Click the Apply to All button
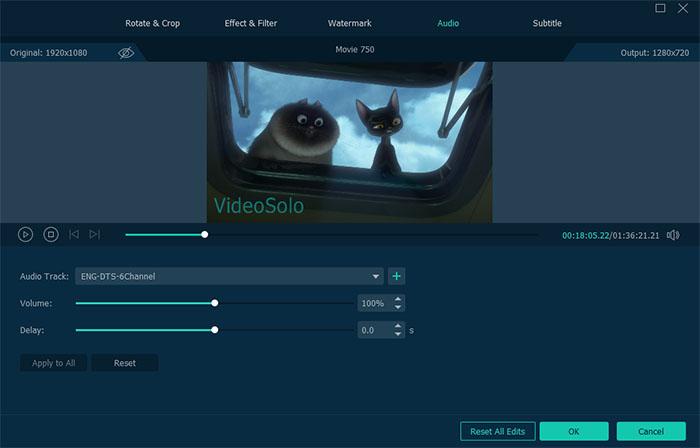700x448 pixels. [x=54, y=363]
